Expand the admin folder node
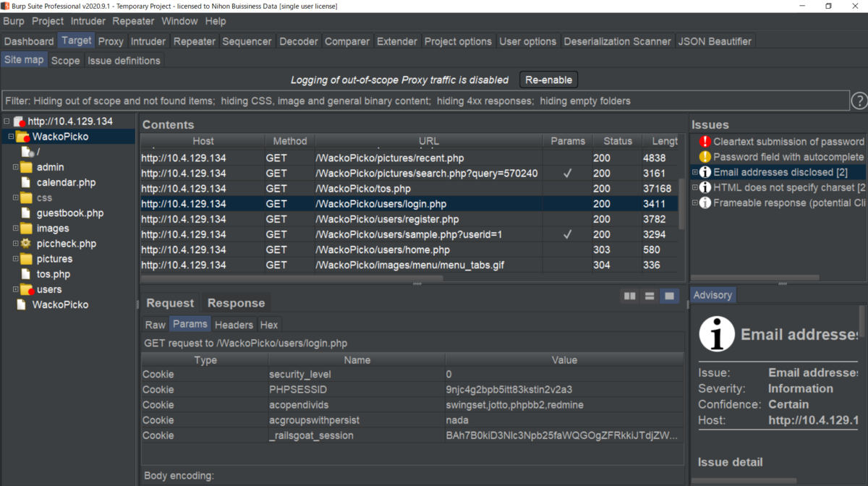Image resolution: width=868 pixels, height=486 pixels. click(16, 167)
